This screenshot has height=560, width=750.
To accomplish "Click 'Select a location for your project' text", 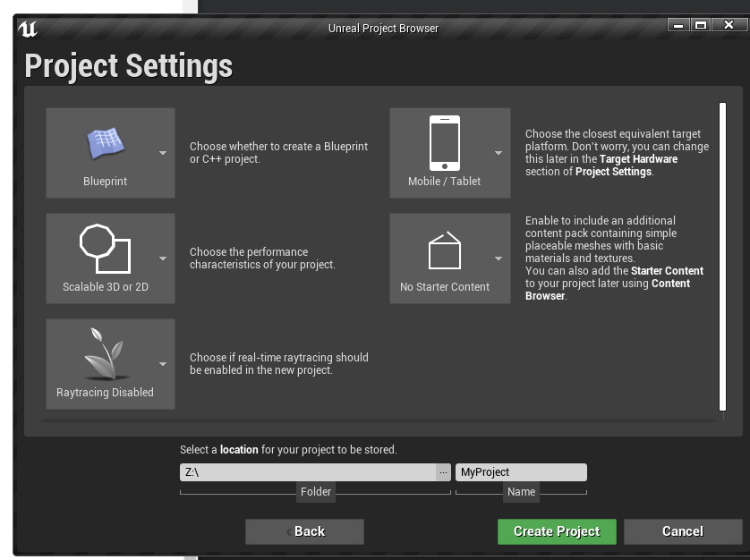I will 288,450.
